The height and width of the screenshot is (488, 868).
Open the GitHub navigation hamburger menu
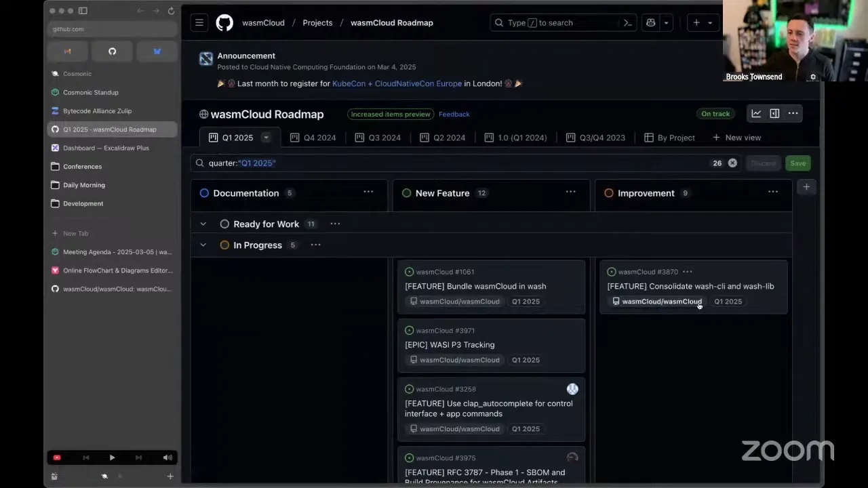(199, 22)
